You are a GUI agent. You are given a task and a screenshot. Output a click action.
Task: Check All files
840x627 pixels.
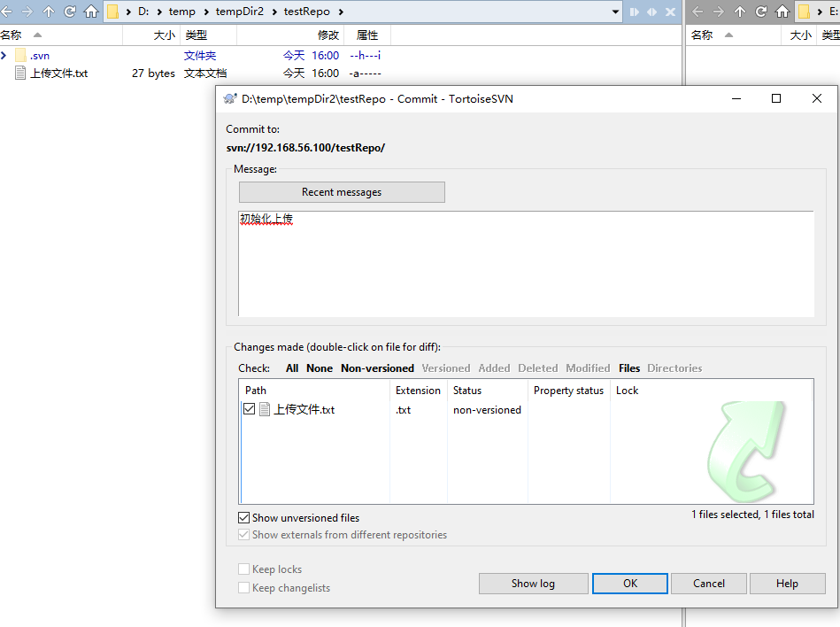tap(292, 368)
